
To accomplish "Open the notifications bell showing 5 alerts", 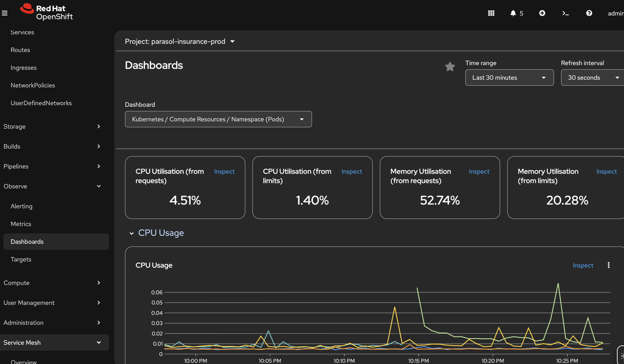I will 513,13.
